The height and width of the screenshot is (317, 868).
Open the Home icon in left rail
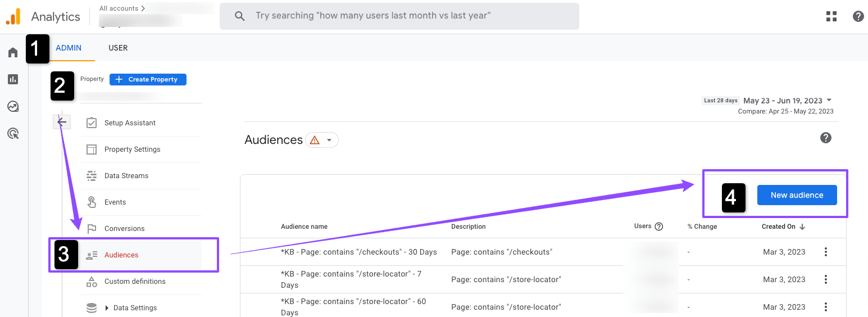(13, 53)
